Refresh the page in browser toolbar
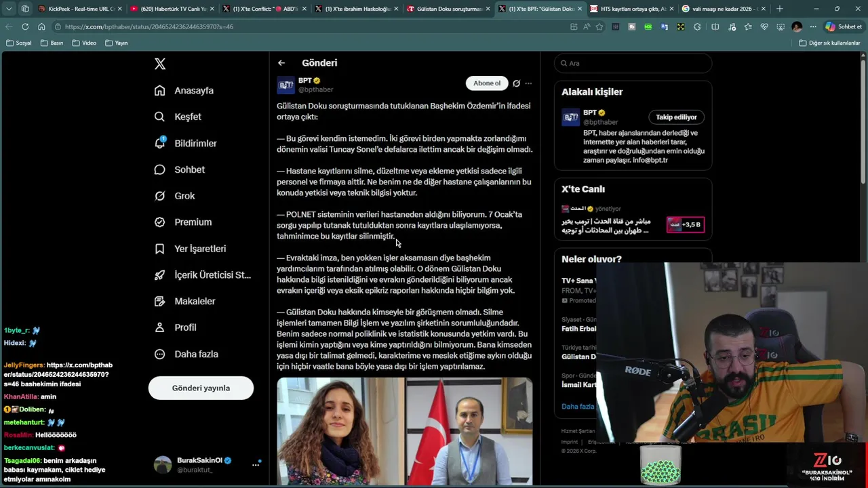Image resolution: width=868 pixels, height=488 pixels. (25, 26)
